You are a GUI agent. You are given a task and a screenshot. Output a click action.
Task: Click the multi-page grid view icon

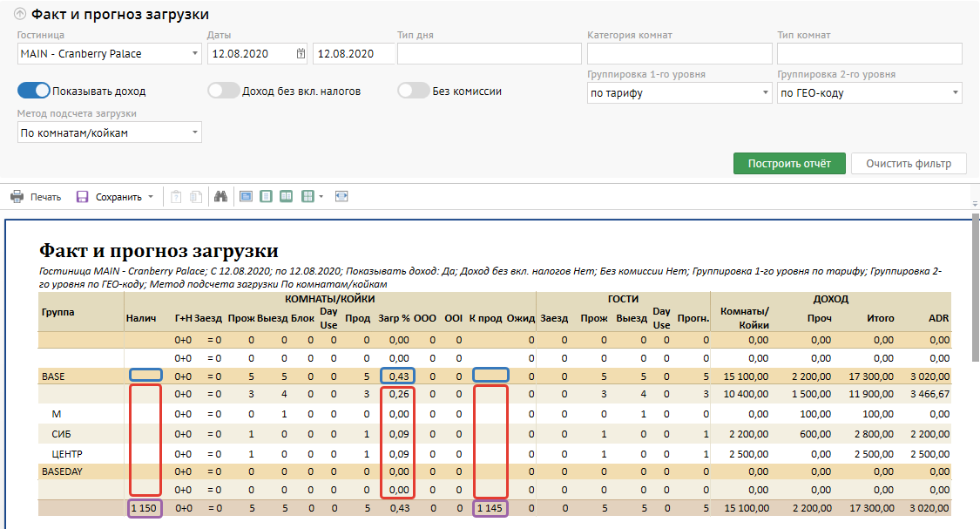pyautogui.click(x=308, y=197)
